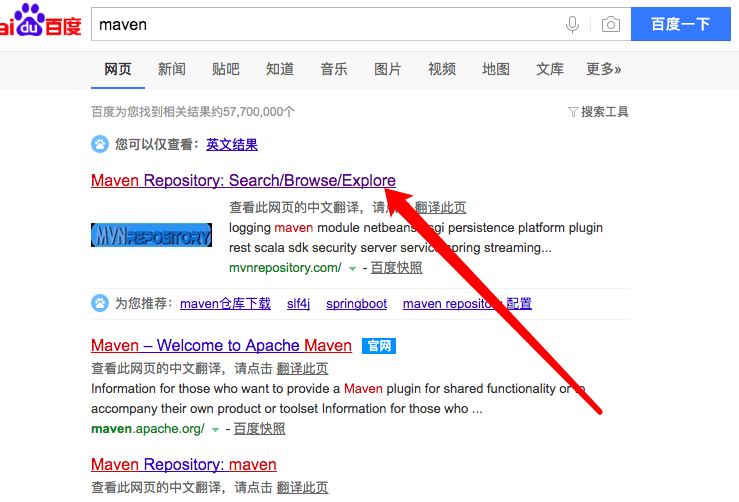Click the microphone voice search icon
The height and width of the screenshot is (502, 739).
click(572, 25)
